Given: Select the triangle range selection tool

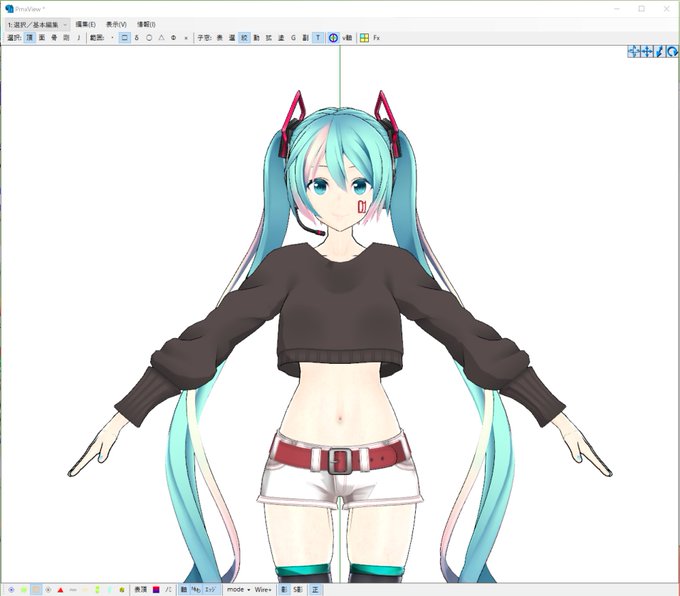Looking at the screenshot, I should click(161, 38).
